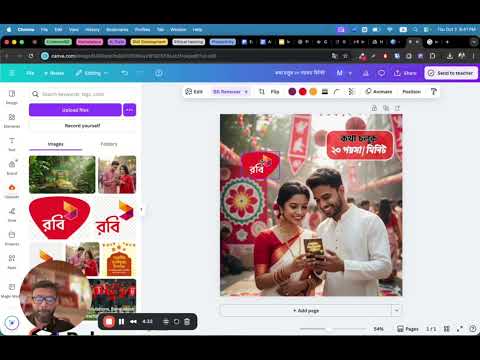The height and width of the screenshot is (360, 480).
Task: Select the forest path image thumbnail
Action: pos(62,174)
